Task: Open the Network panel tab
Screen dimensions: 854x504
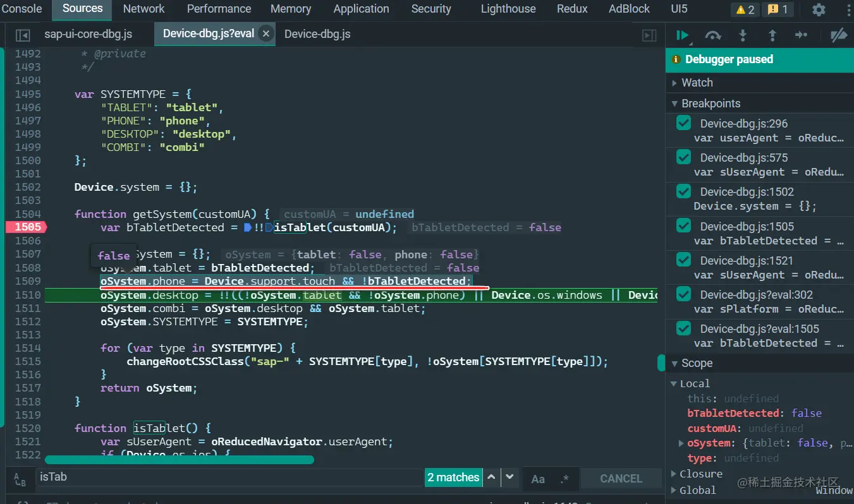Action: pyautogui.click(x=143, y=9)
